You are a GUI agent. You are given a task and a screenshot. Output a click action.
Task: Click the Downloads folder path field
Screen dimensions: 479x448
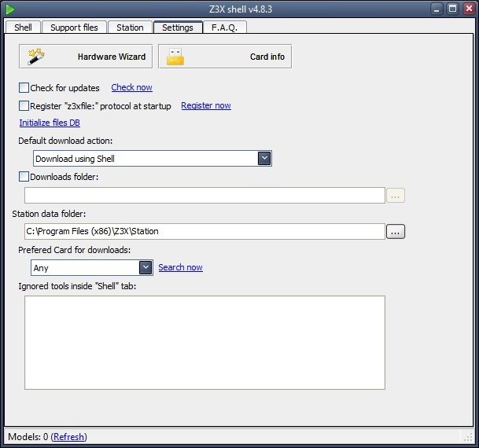coord(204,196)
